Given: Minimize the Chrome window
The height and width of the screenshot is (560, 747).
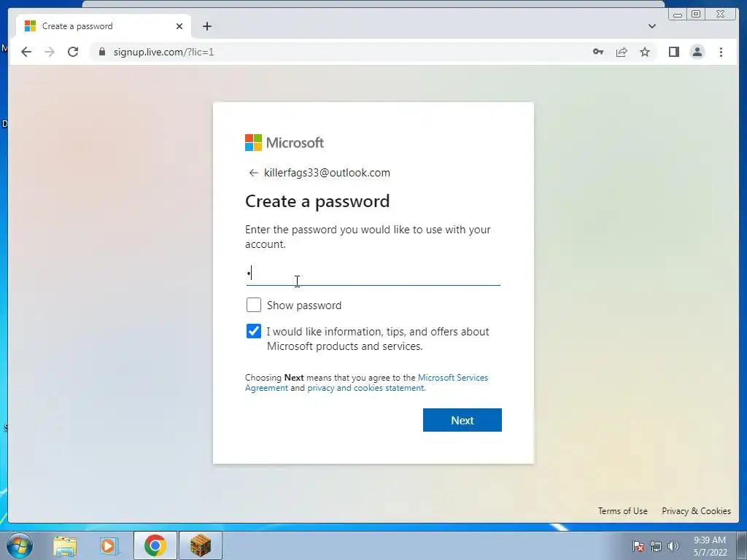Looking at the screenshot, I should (x=678, y=15).
